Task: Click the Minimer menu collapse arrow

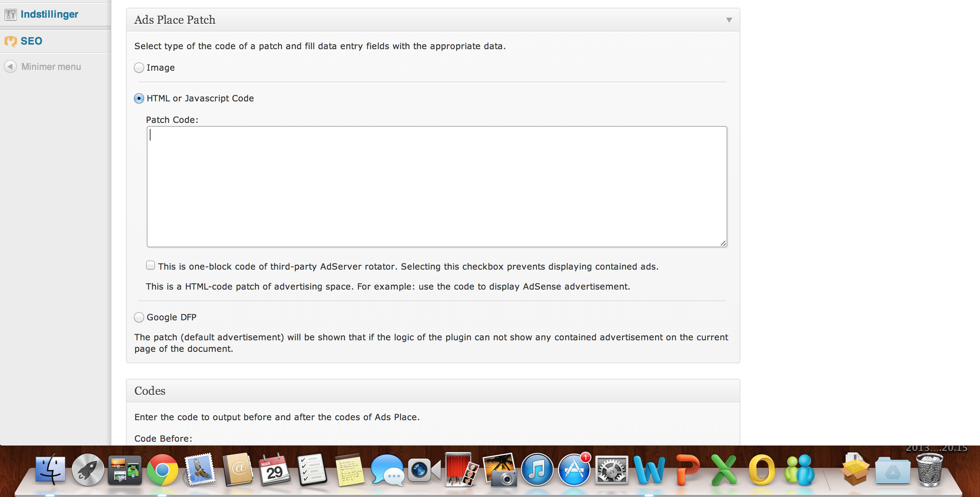Action: coord(10,66)
